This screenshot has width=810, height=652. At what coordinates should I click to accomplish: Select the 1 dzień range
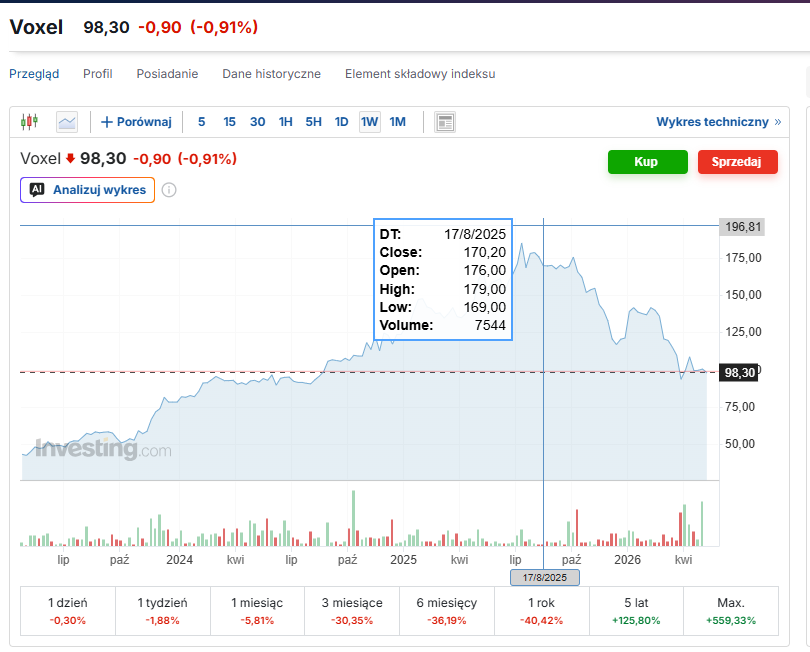pyautogui.click(x=68, y=611)
